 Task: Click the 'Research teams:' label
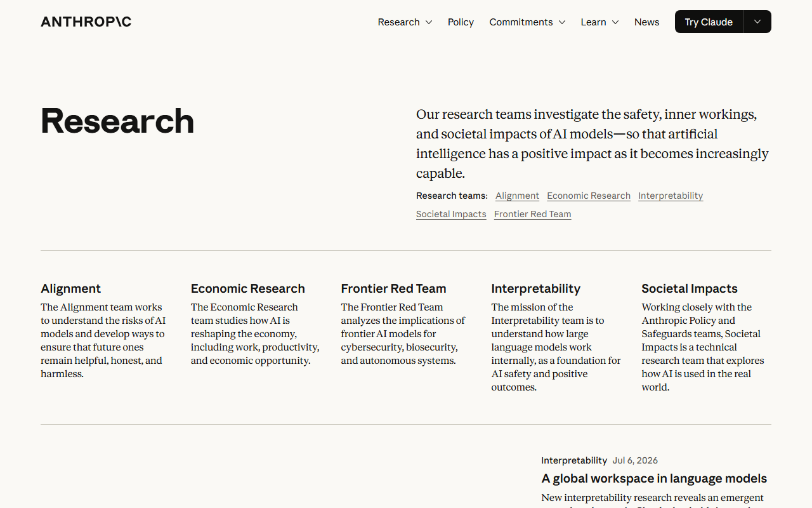point(452,196)
